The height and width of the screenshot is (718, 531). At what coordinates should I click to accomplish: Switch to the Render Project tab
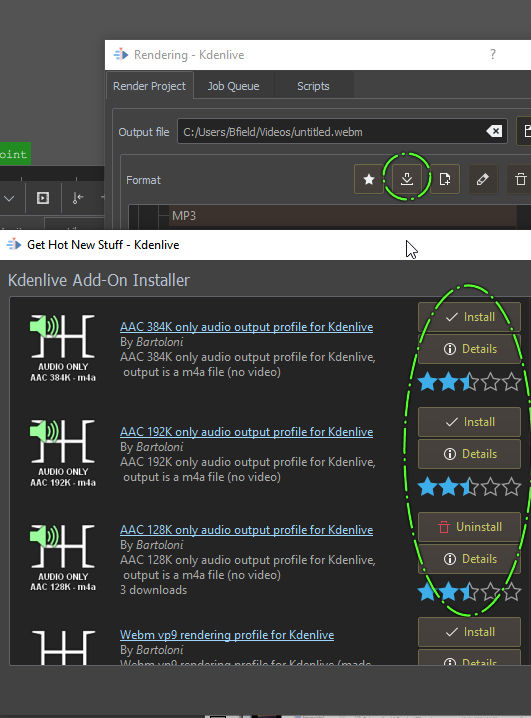point(149,86)
